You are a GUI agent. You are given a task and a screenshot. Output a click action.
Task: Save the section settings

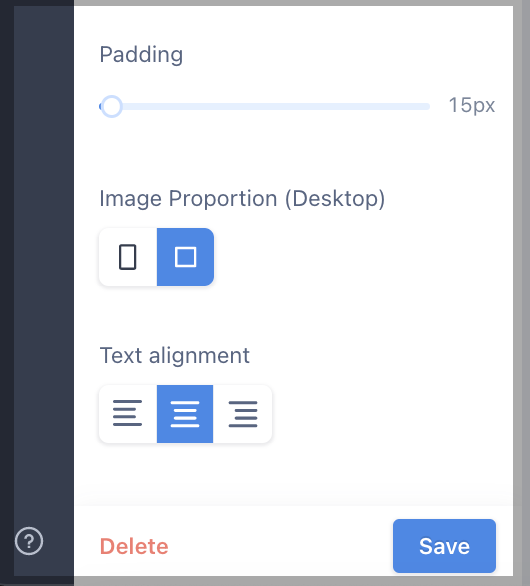click(444, 546)
